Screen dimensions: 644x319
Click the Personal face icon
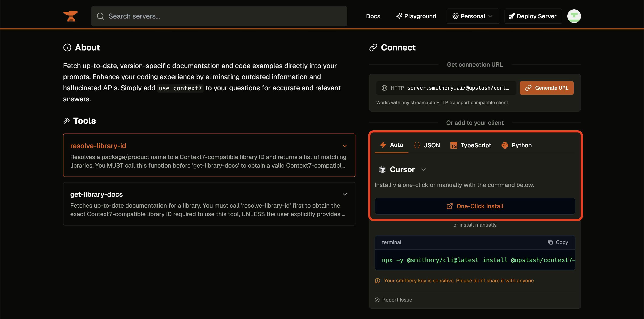click(x=456, y=16)
